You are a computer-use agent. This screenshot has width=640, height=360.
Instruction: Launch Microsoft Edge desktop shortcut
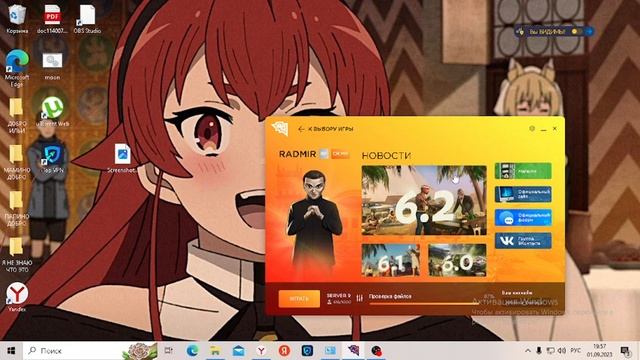click(x=17, y=68)
